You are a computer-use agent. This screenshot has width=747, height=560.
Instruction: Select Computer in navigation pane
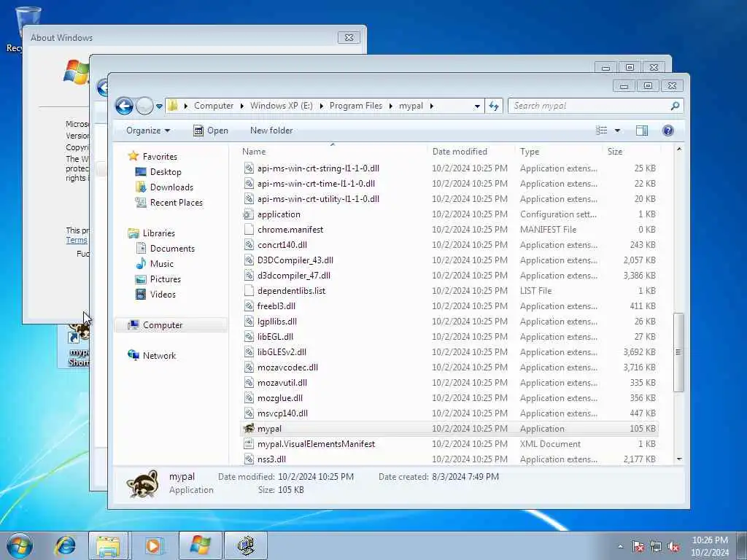point(163,325)
